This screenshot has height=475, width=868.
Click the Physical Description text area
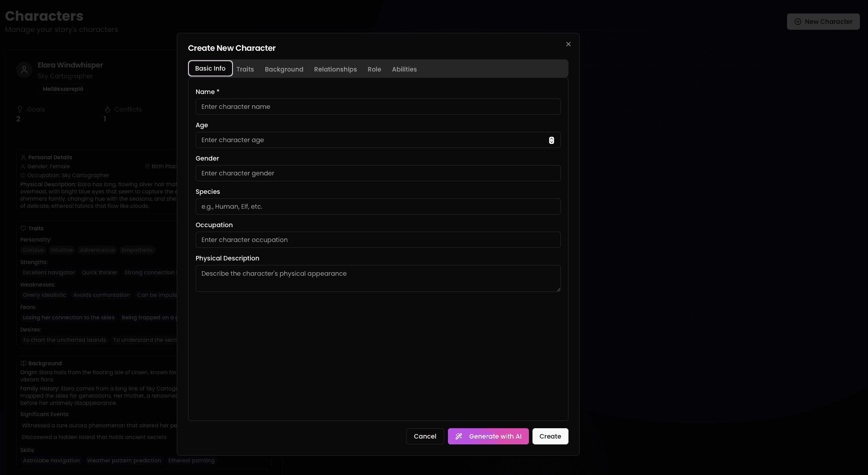pos(378,278)
